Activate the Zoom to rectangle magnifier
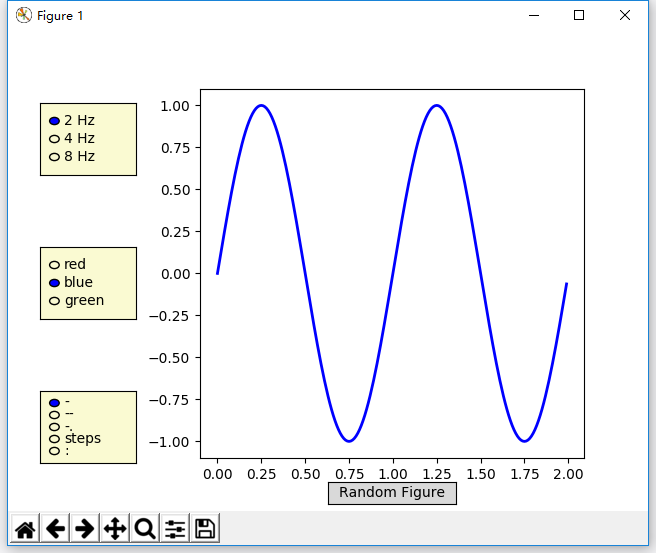Viewport: 656px width, 553px height. click(x=145, y=529)
